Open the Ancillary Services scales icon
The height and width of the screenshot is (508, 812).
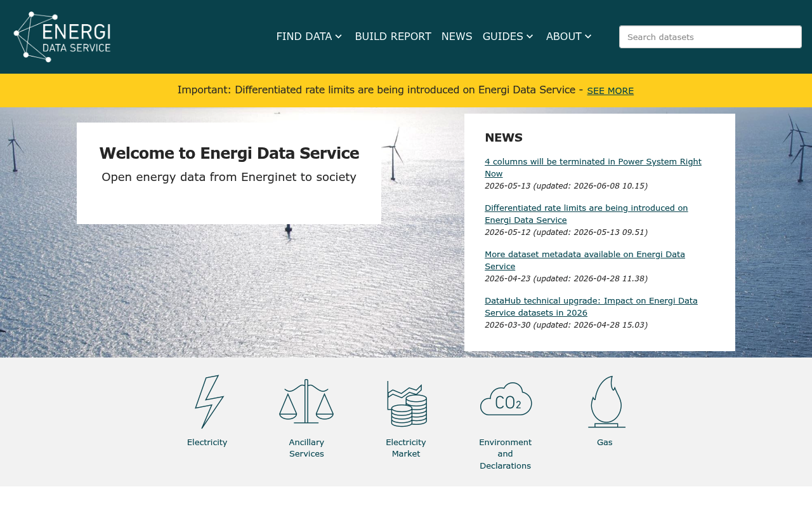tap(306, 401)
